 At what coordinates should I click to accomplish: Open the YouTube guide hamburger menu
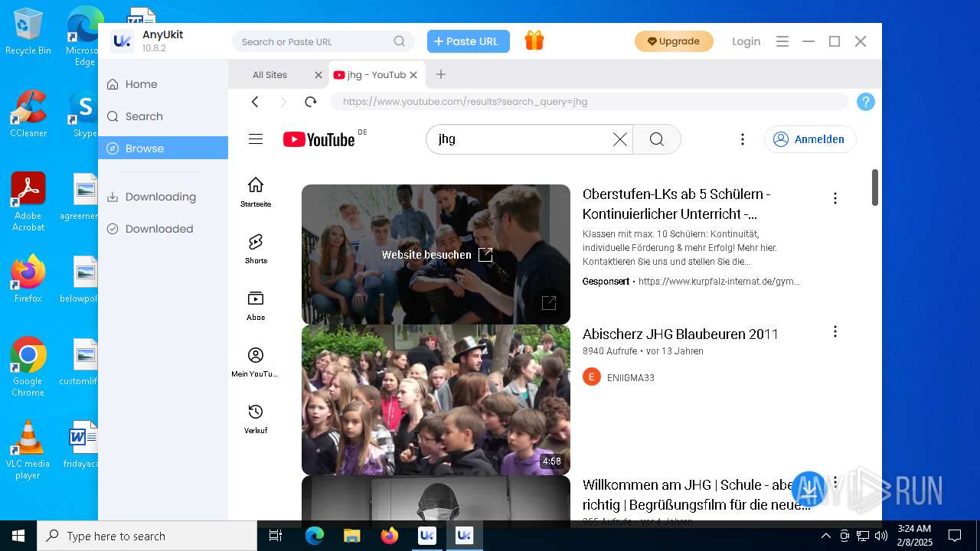(x=256, y=139)
